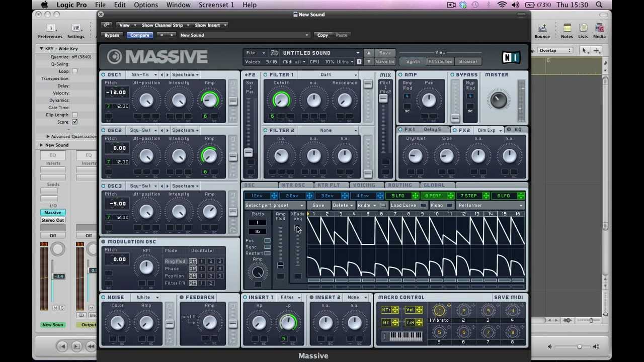Enable the Restart checkbox in performer

267,253
